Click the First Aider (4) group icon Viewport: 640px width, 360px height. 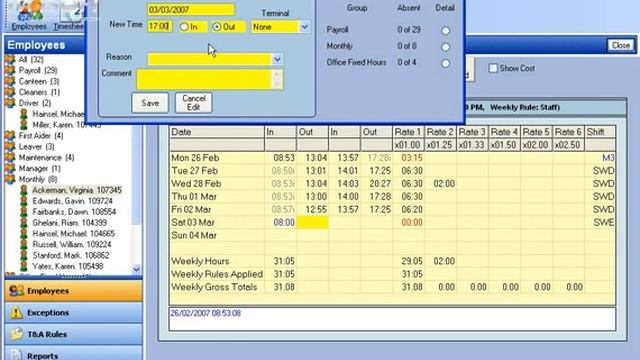coord(10,136)
